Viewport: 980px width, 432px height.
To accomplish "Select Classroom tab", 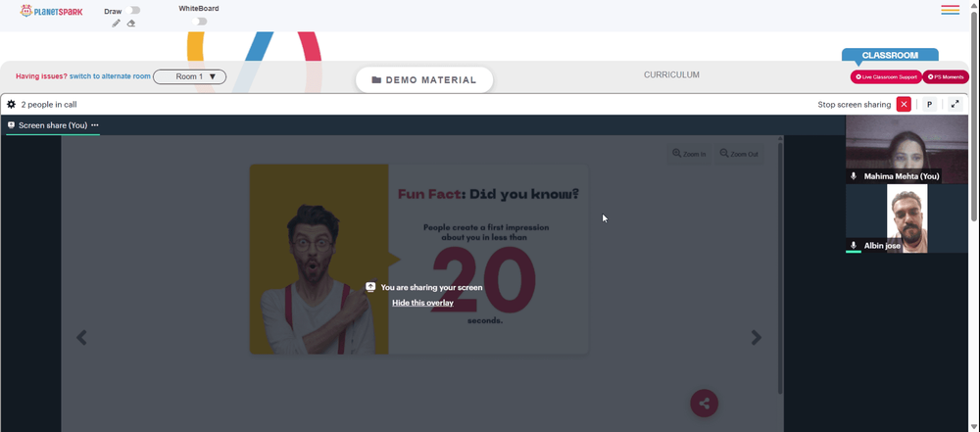I will point(890,55).
